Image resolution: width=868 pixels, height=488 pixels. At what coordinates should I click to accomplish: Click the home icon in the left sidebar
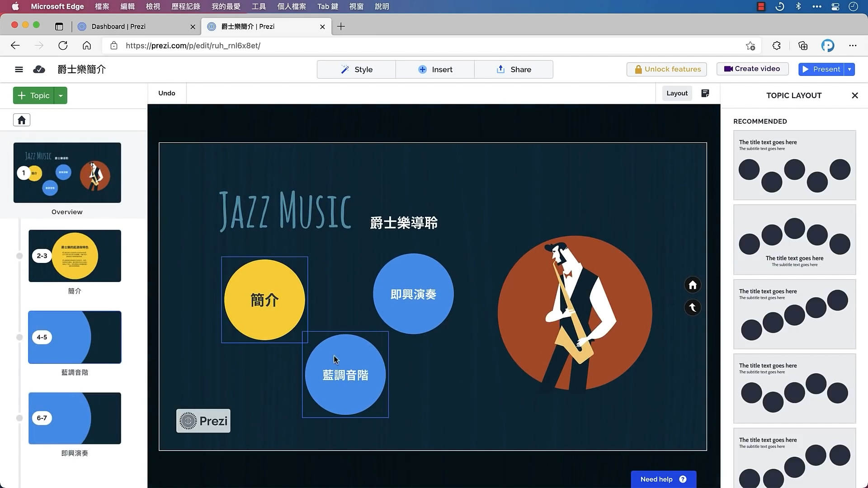pos(21,120)
